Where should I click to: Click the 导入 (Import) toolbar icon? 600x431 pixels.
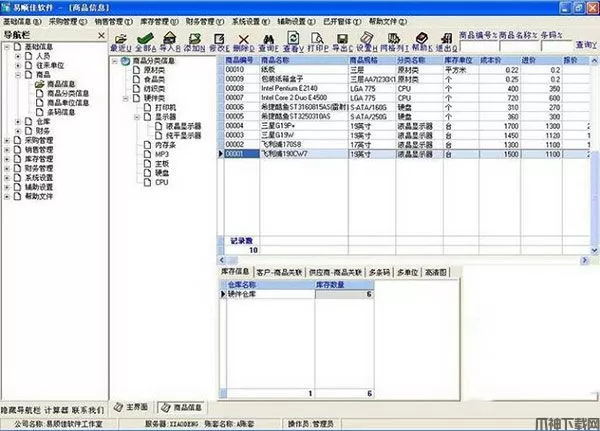(x=167, y=37)
